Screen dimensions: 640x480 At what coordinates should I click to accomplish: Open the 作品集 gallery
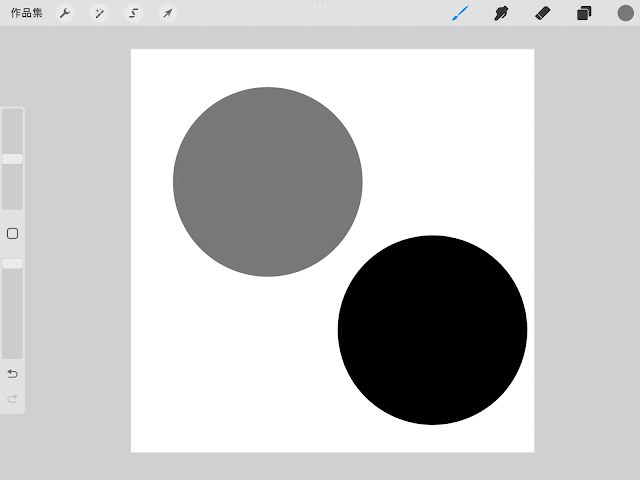27,13
